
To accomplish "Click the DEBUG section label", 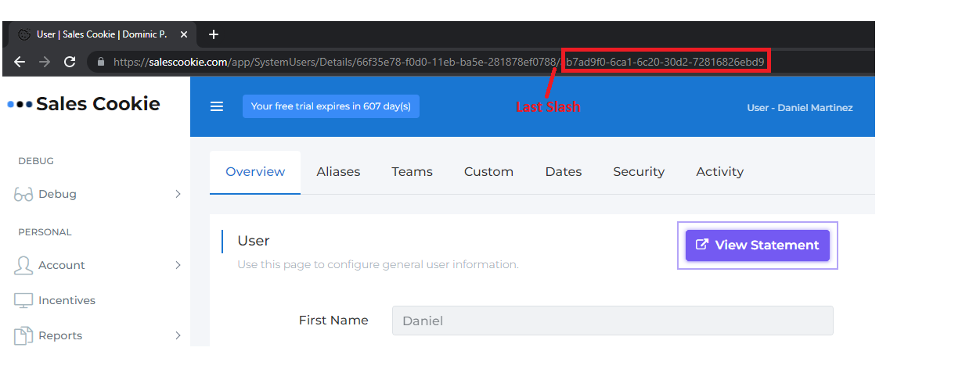I will coord(36,161).
